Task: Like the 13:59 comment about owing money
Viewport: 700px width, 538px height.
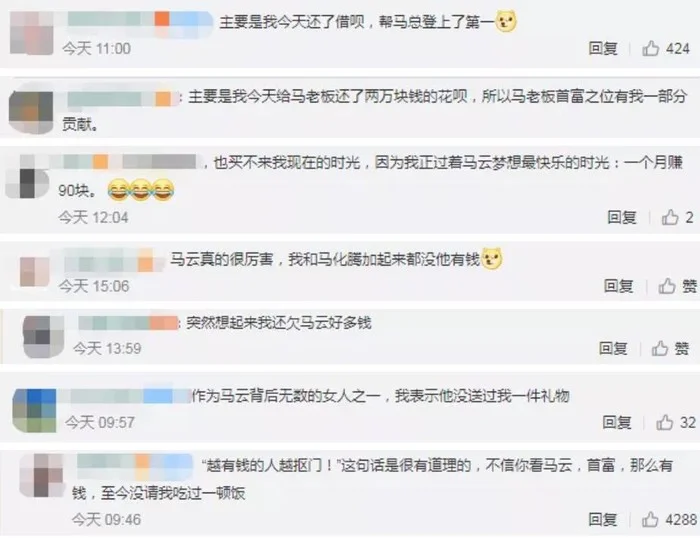Action: (x=660, y=348)
